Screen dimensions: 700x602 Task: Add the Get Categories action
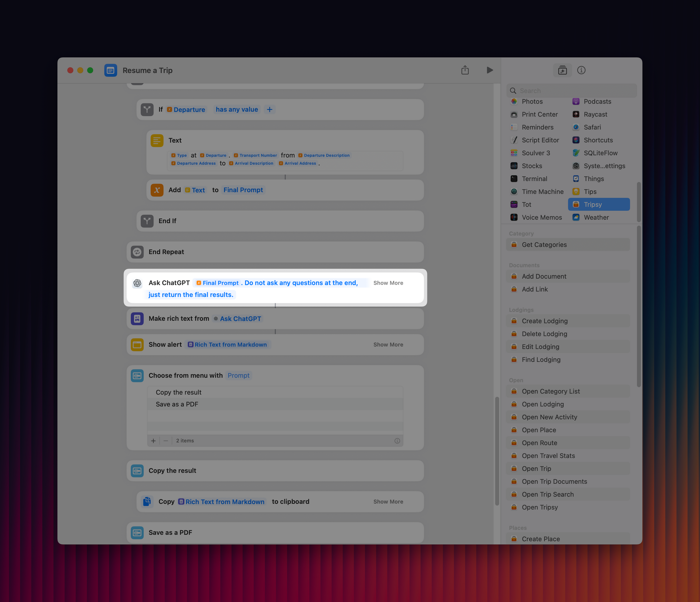coord(568,245)
